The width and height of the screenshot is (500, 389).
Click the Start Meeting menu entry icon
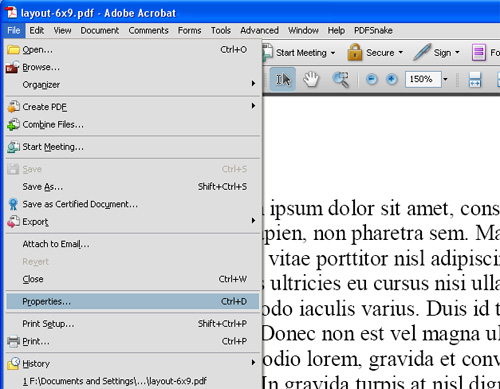tap(13, 147)
